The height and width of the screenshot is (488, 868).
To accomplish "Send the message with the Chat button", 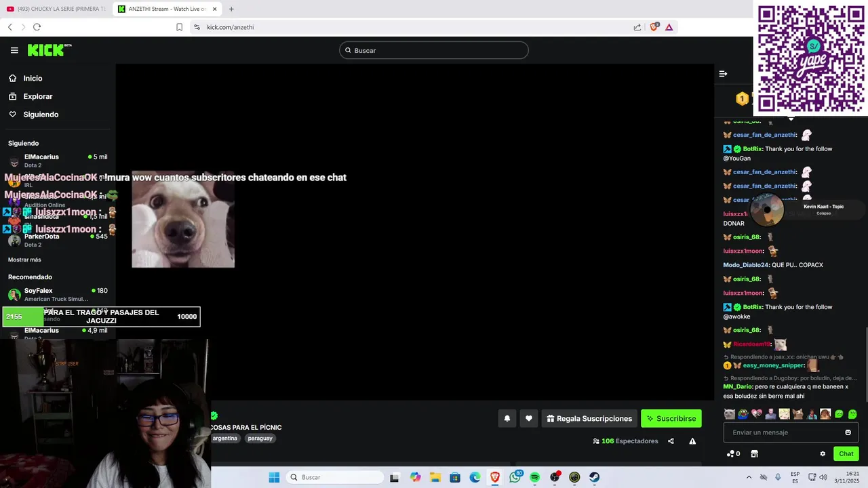I will click(x=846, y=454).
